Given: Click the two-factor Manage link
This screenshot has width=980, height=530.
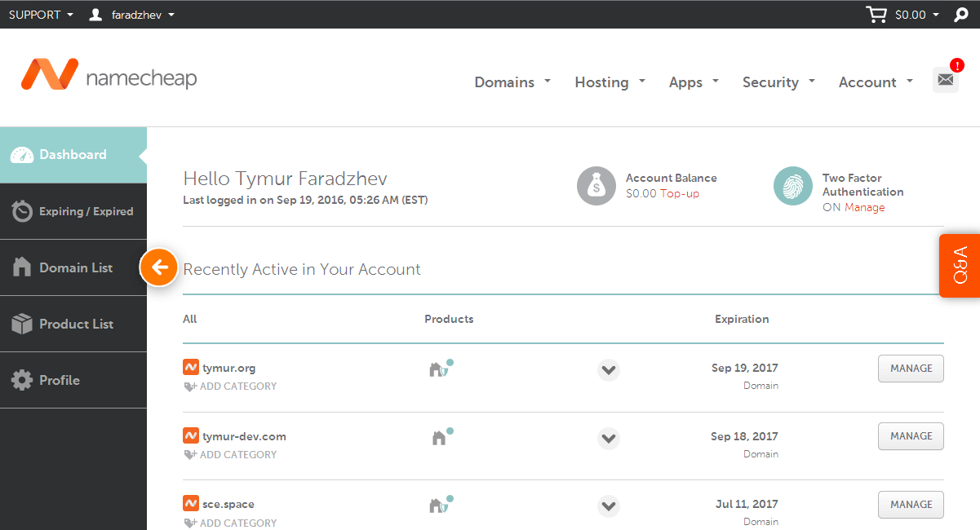Looking at the screenshot, I should (864, 207).
